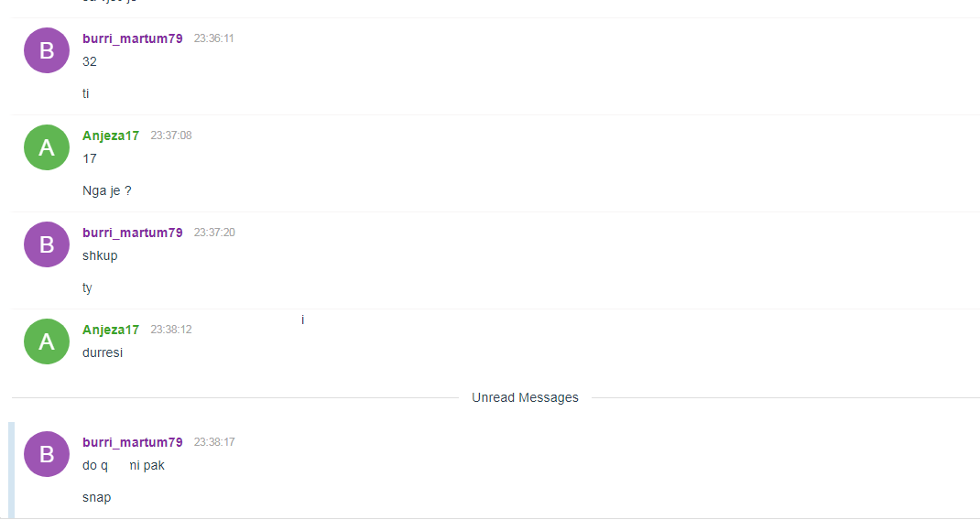Click the green A avatar beside message "17"
980x520 pixels.
46,147
